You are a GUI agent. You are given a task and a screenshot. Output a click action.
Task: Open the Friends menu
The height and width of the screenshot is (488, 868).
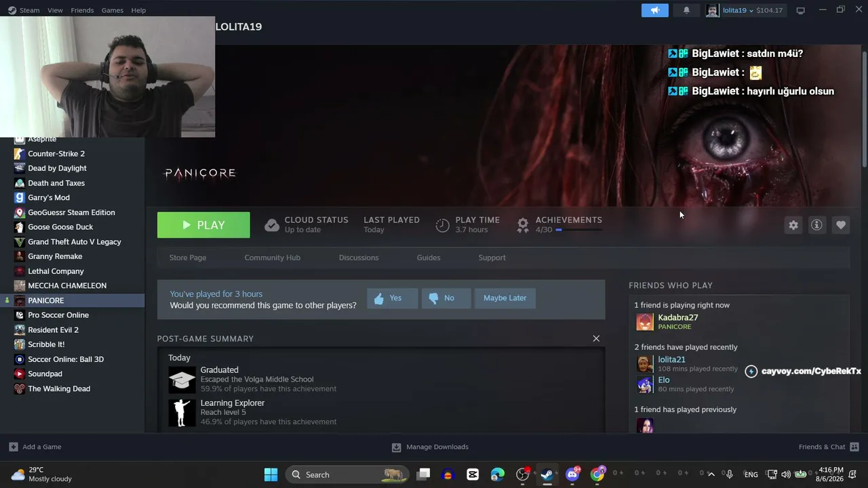click(x=82, y=10)
